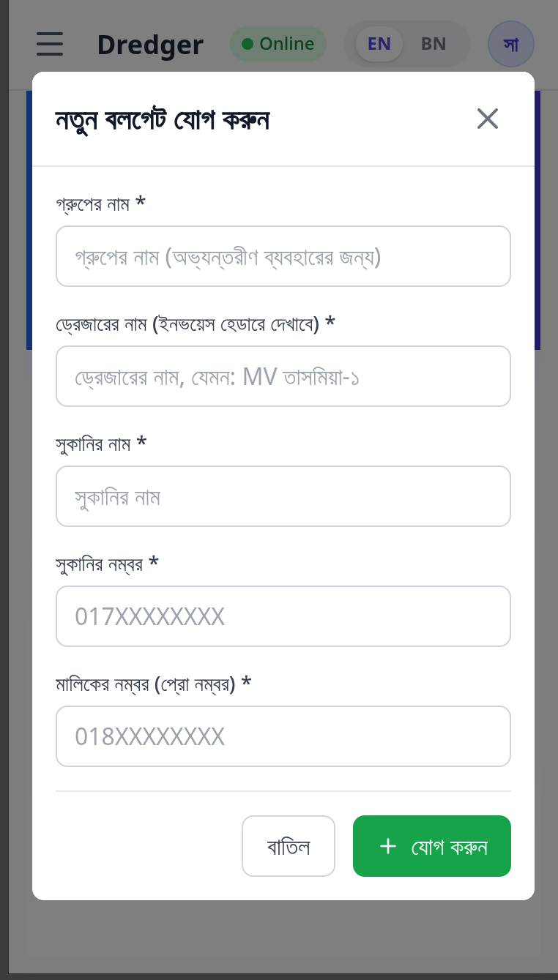The height and width of the screenshot is (980, 558).
Task: Open the profile menu via the সা avatar
Action: tap(510, 44)
